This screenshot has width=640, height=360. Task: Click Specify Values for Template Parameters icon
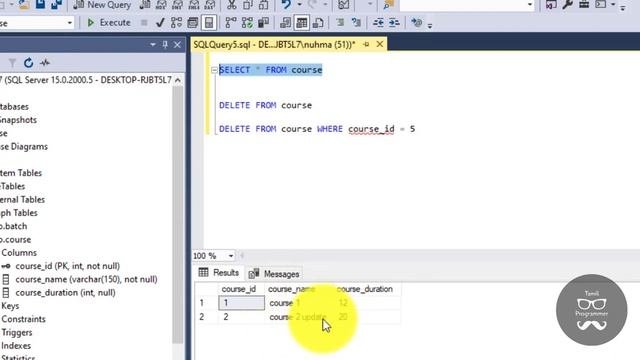417,23
